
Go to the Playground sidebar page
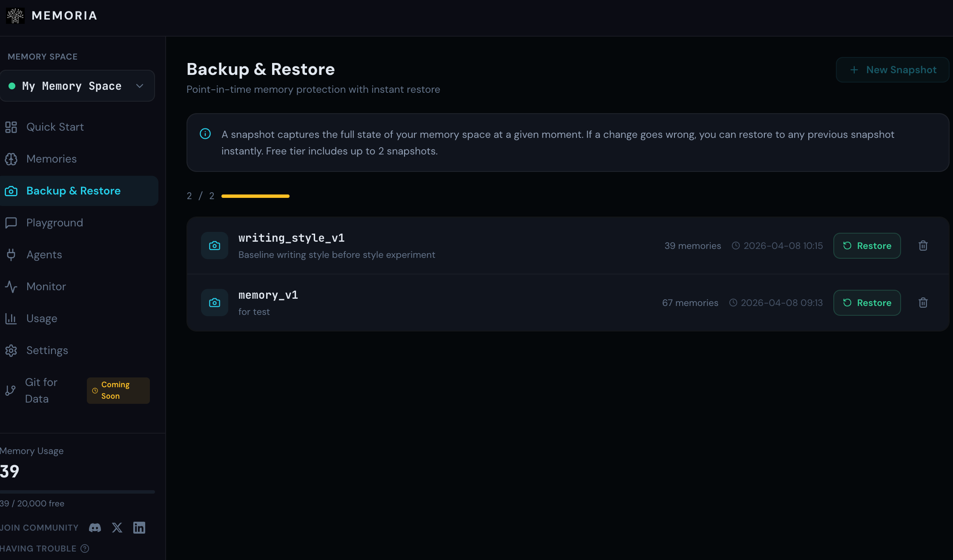click(55, 223)
